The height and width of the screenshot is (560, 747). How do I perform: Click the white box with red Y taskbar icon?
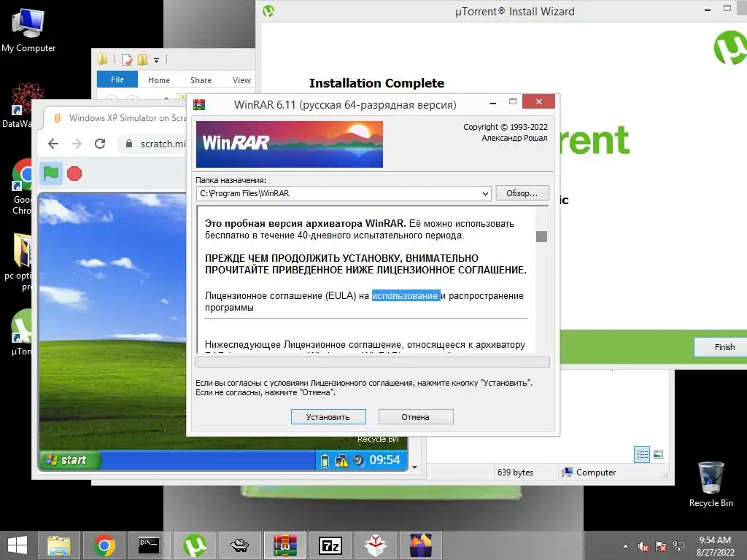tap(376, 545)
